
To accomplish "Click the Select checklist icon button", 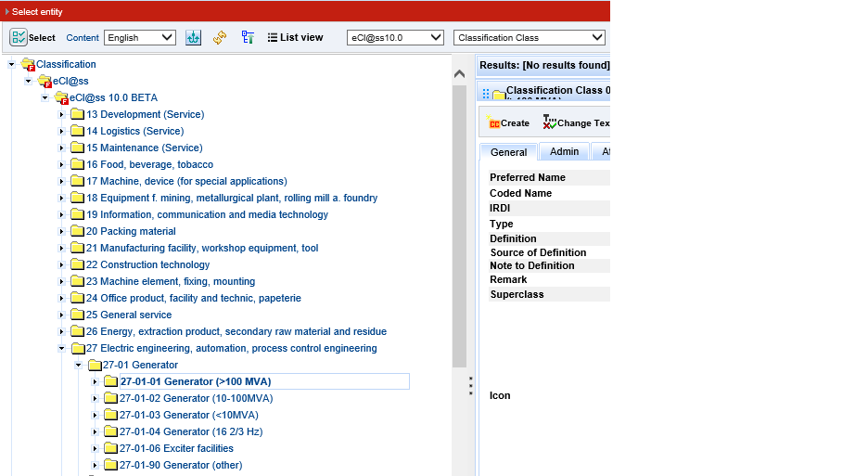I will tap(19, 38).
